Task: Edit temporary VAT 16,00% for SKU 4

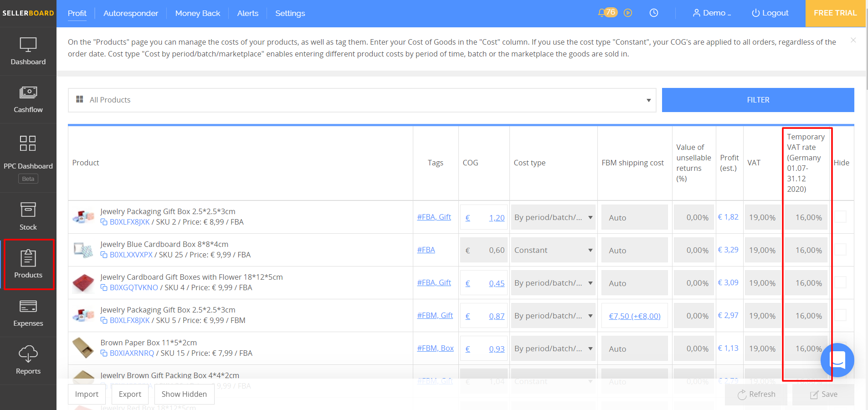Action: [x=806, y=283]
